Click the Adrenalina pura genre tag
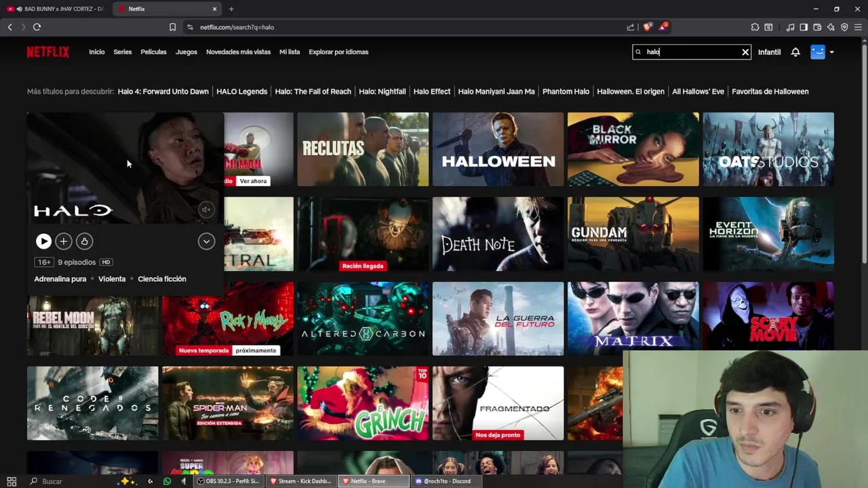The width and height of the screenshot is (868, 488). click(60, 279)
